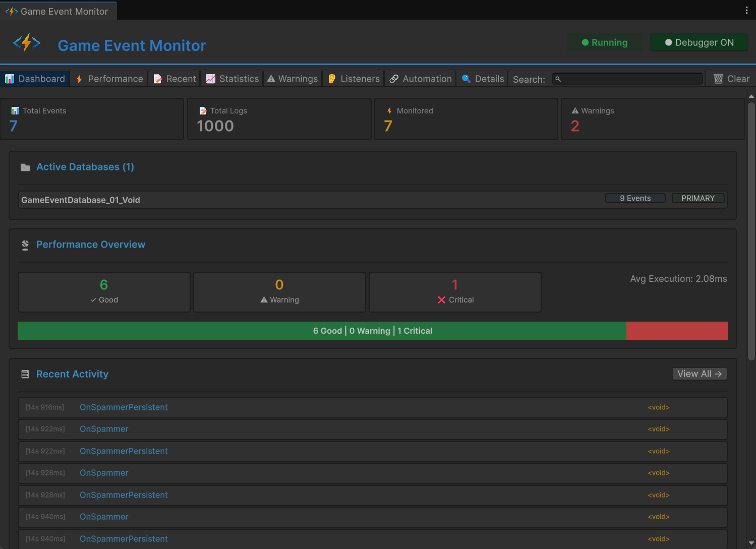
Task: Turn off the Debugger ON toggle
Action: coord(699,42)
